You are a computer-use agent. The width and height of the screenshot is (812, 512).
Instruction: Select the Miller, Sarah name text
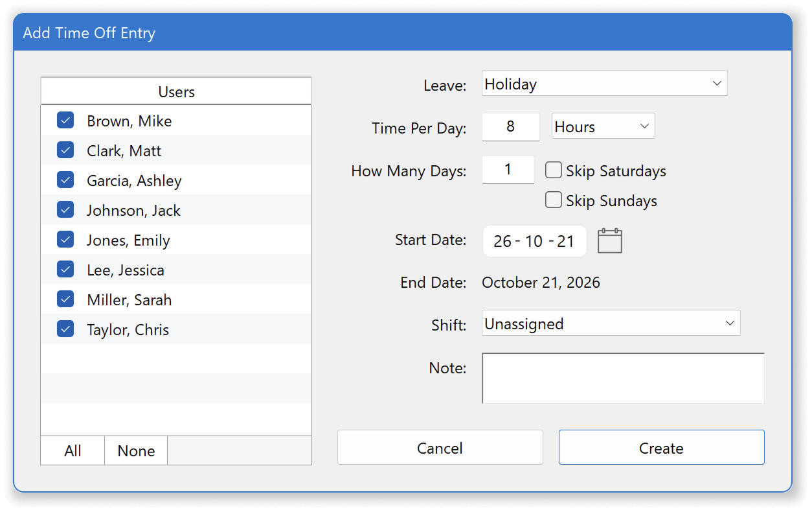pos(129,300)
